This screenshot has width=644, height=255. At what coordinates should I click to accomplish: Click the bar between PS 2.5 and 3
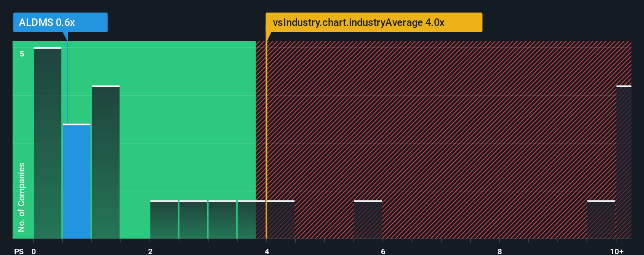coord(193,220)
